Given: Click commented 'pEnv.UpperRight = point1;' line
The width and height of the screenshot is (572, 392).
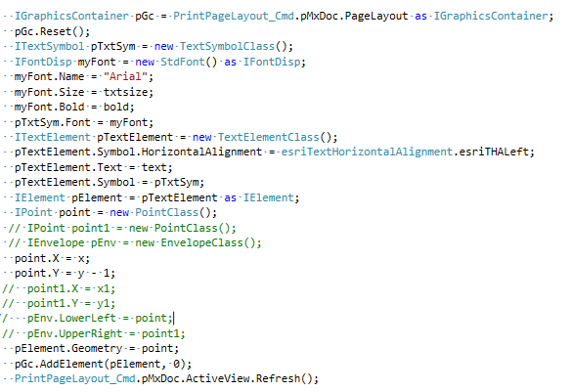Looking at the screenshot, I should coord(94,333).
